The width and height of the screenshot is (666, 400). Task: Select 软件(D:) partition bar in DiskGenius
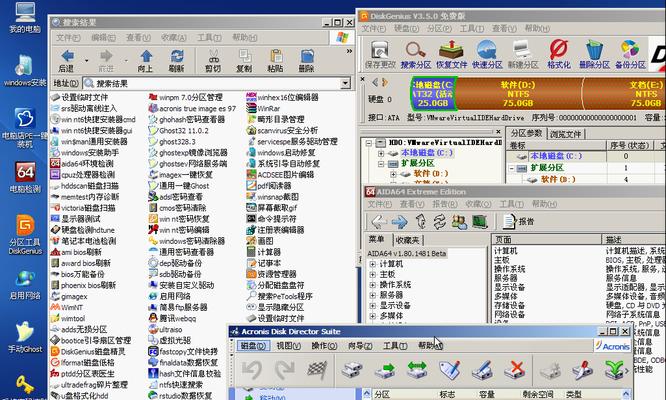coord(518,93)
